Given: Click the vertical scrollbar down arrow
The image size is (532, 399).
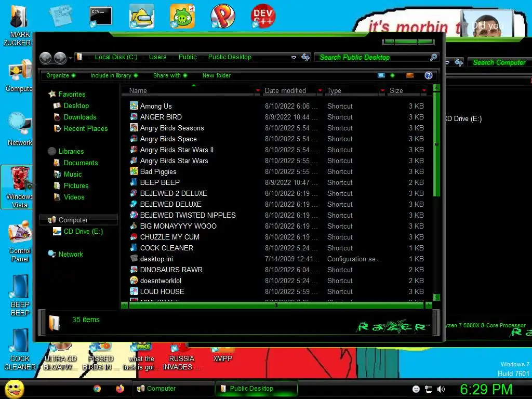Looking at the screenshot, I should pyautogui.click(x=436, y=298).
